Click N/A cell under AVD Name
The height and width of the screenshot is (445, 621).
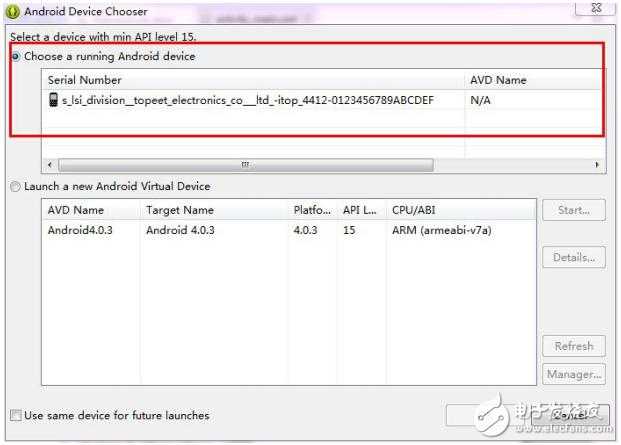click(x=480, y=100)
